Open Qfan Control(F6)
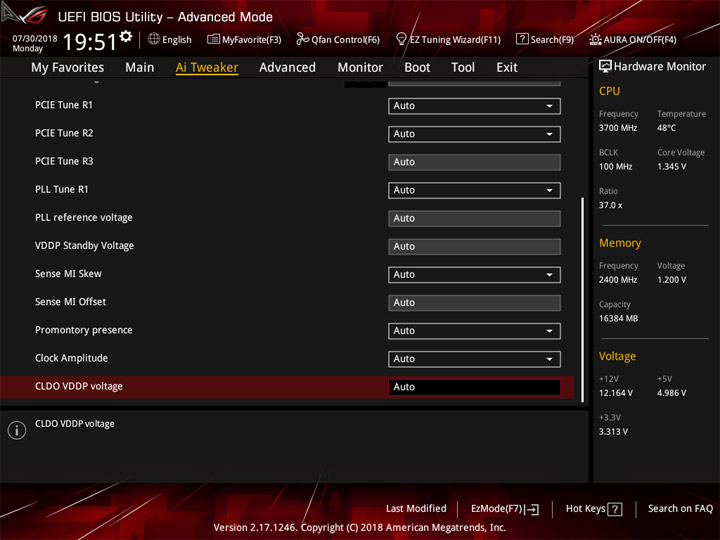 [338, 39]
